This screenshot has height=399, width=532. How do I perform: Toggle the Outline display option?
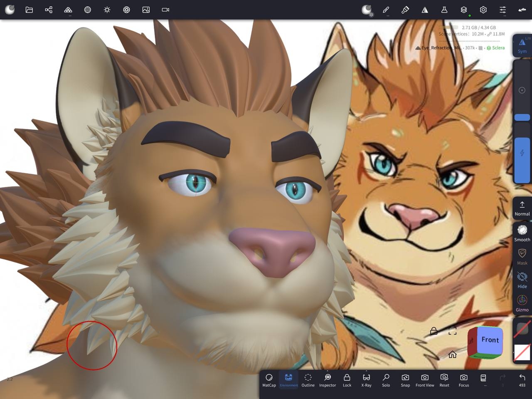click(x=308, y=379)
